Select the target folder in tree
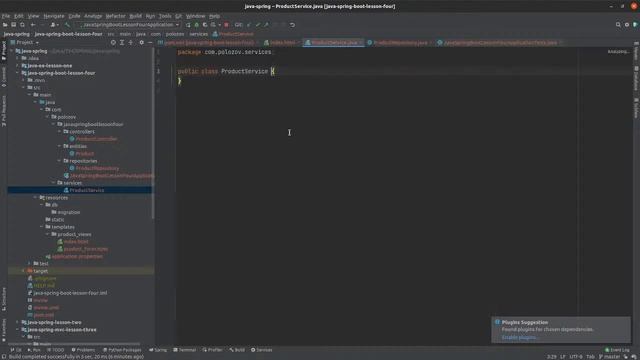 pyautogui.click(x=40, y=271)
